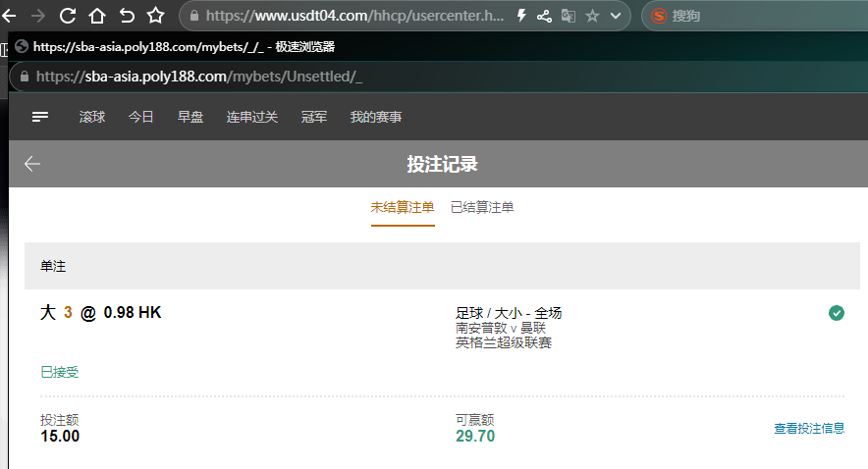Viewport: 868px width, 469px height.
Task: Click the Sogou search engine logo
Action: coord(659,16)
